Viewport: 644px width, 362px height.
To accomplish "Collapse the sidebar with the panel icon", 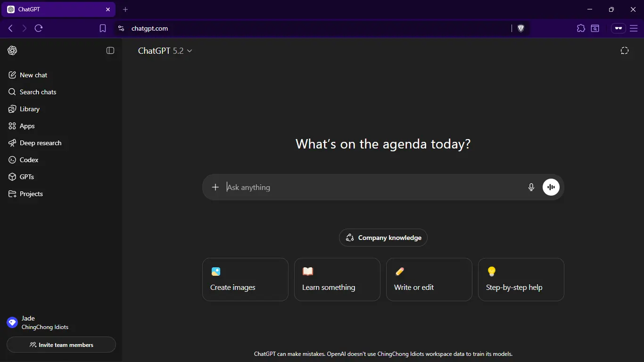I will 110,50.
